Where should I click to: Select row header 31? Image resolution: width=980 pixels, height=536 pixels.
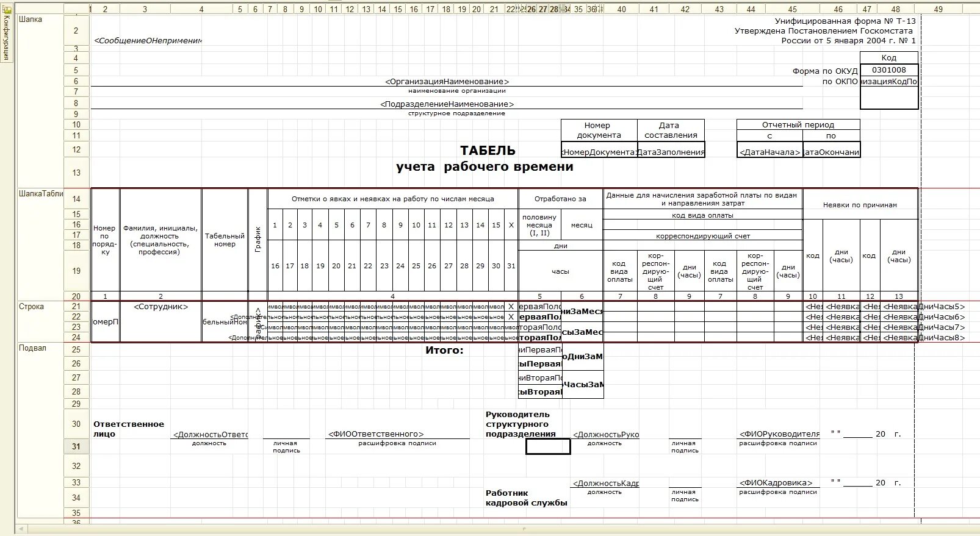76,446
